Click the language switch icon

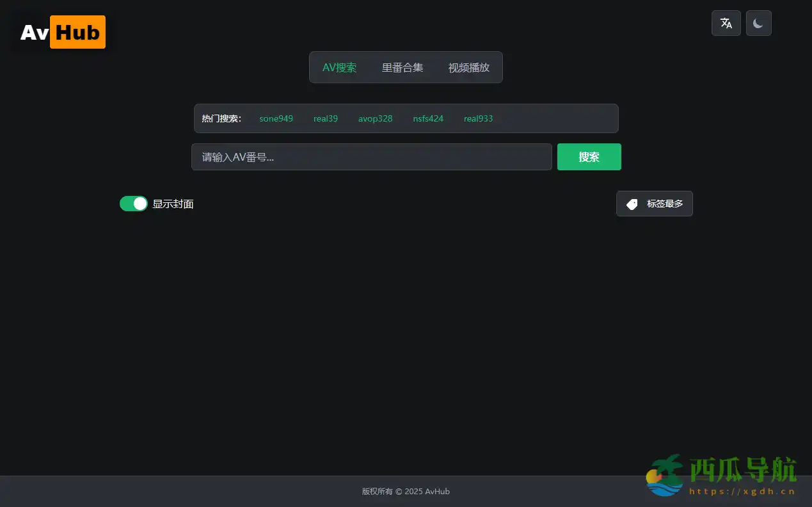coord(726,23)
